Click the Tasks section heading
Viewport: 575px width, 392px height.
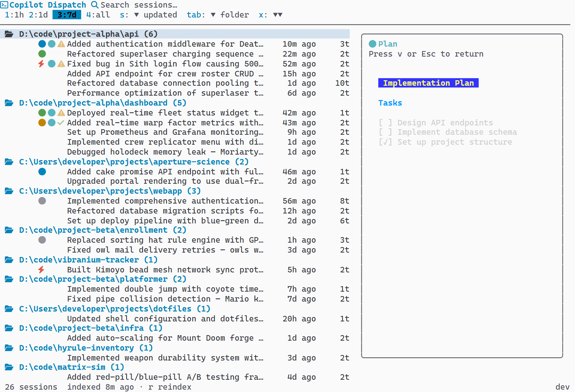(x=390, y=103)
